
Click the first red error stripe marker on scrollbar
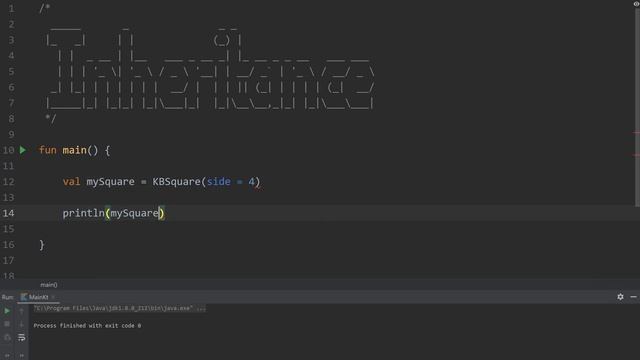(x=636, y=133)
